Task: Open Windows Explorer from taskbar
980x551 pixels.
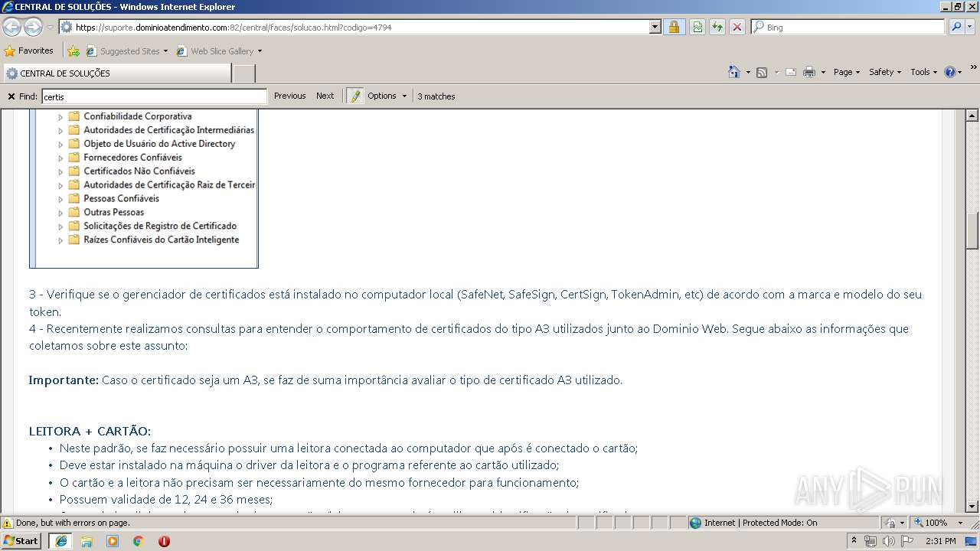Action: click(x=87, y=541)
